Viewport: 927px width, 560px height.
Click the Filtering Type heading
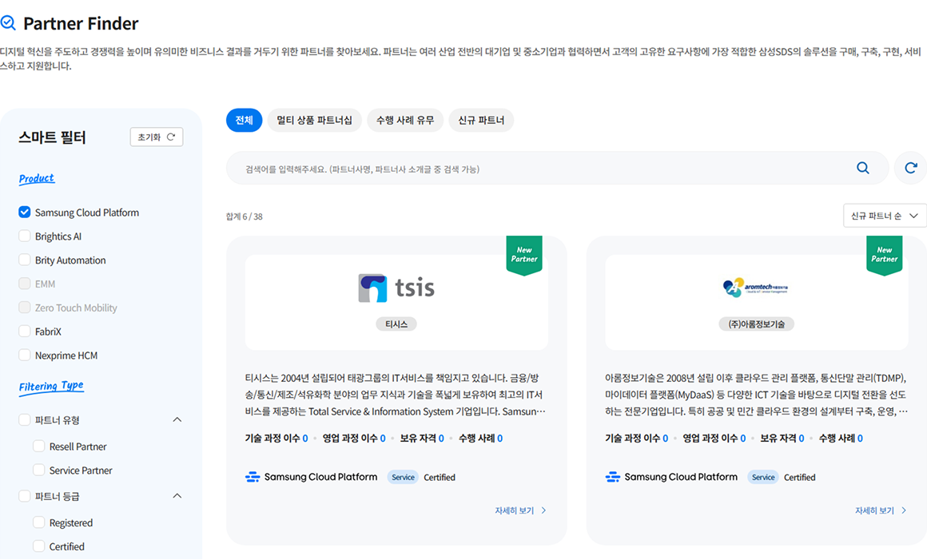(51, 387)
